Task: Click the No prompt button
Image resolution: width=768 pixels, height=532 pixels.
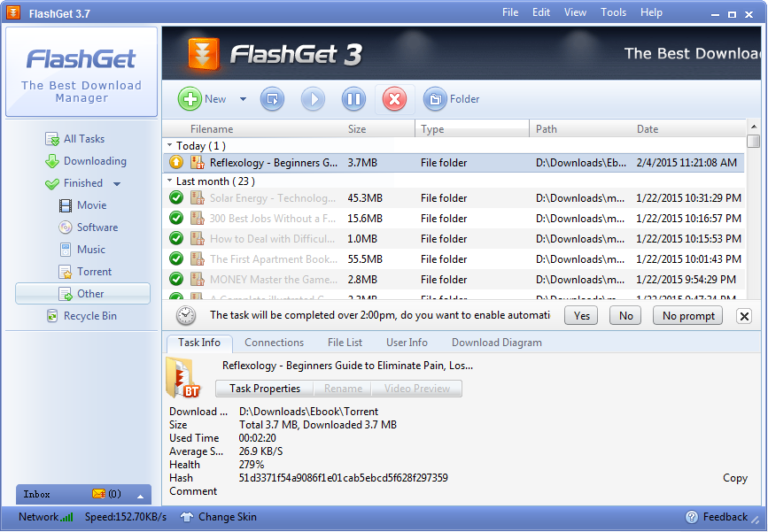Action: point(688,316)
